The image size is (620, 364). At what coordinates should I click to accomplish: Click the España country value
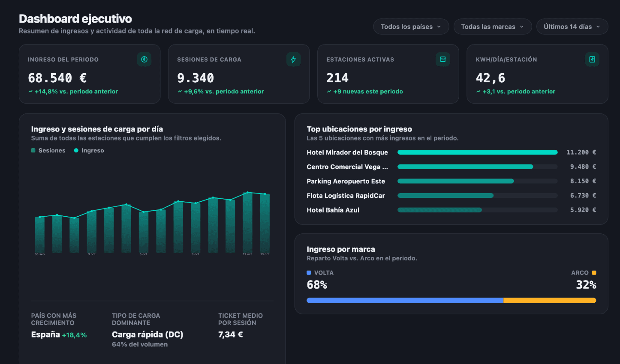45,335
